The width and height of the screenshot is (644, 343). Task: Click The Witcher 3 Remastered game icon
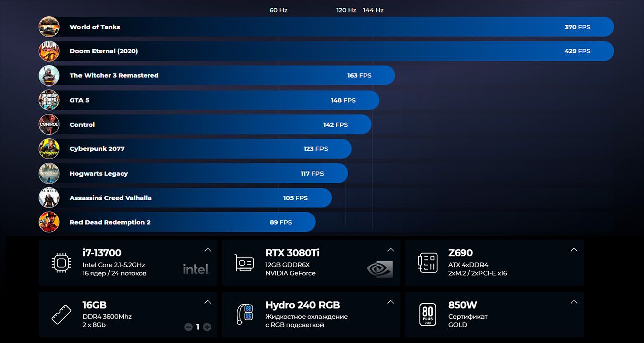(x=49, y=75)
